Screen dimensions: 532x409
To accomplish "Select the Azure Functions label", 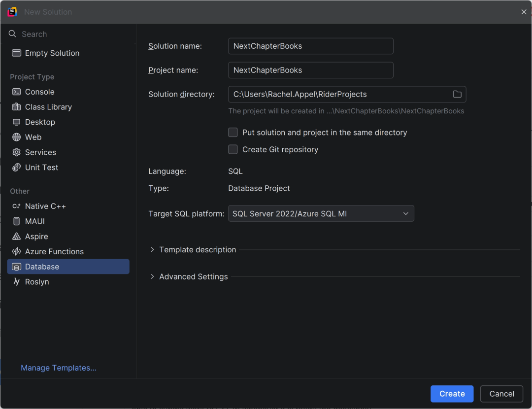I will point(54,251).
